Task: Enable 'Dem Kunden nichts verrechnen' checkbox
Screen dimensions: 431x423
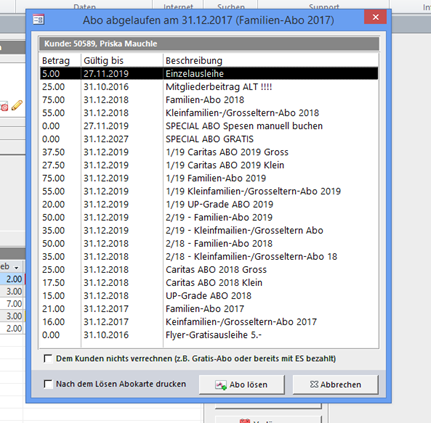Action: [x=48, y=359]
